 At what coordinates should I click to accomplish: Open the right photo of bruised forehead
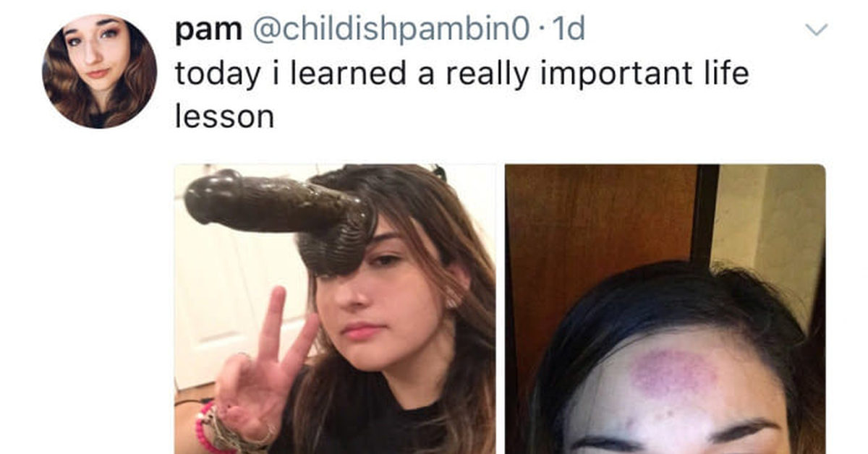pos(665,309)
